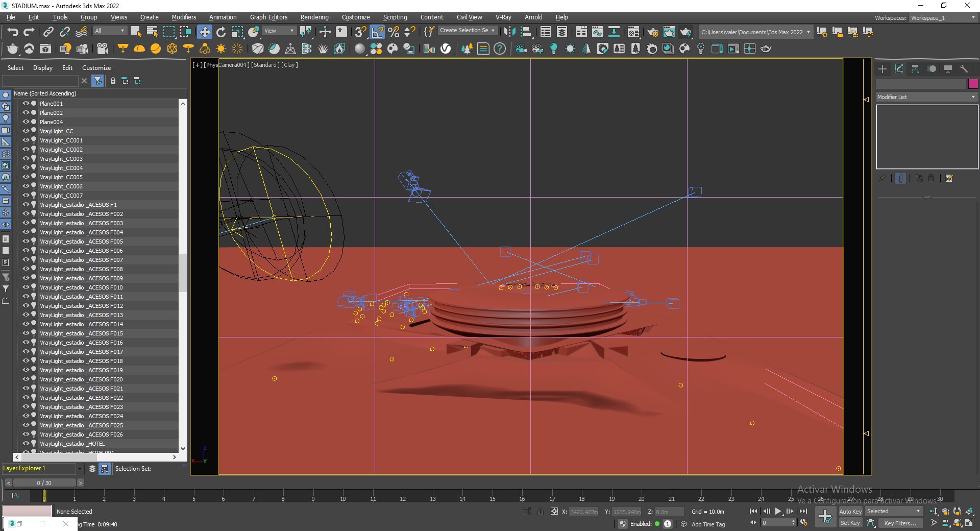Viewport: 980px width, 531px height.
Task: Toggle the Angle Snap icon
Action: [x=377, y=32]
